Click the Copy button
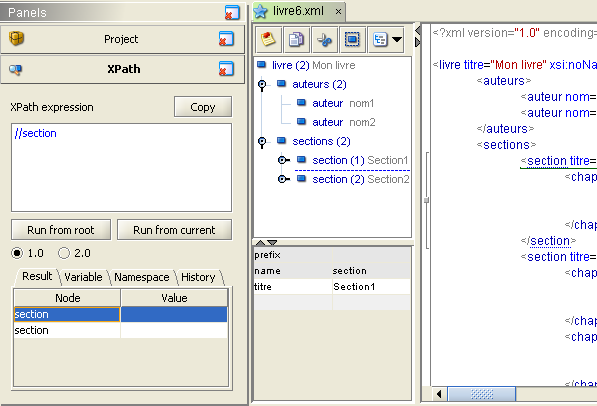The image size is (597, 406). tap(203, 107)
